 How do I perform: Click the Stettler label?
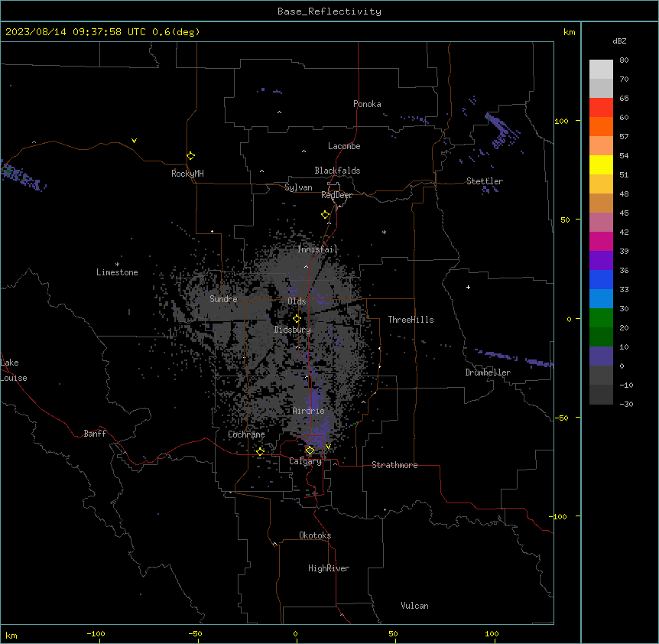coord(485,181)
